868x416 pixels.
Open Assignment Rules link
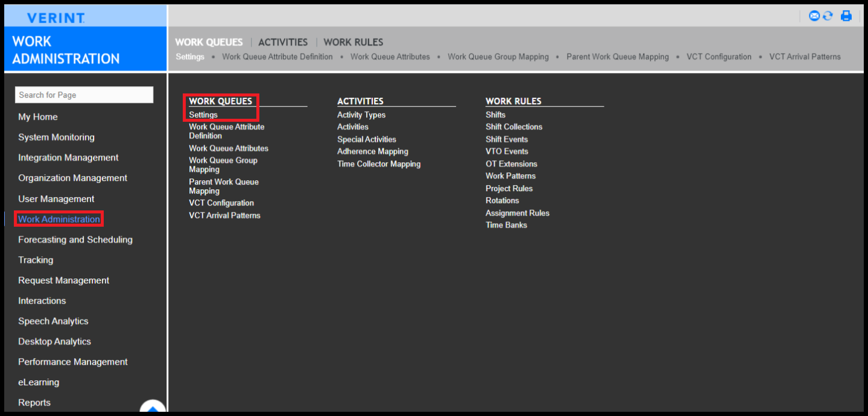tap(518, 213)
